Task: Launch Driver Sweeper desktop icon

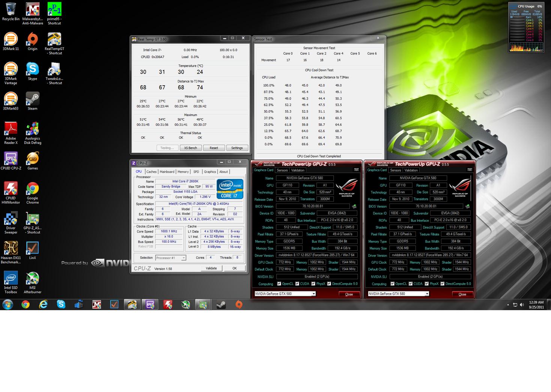Action: point(11,223)
